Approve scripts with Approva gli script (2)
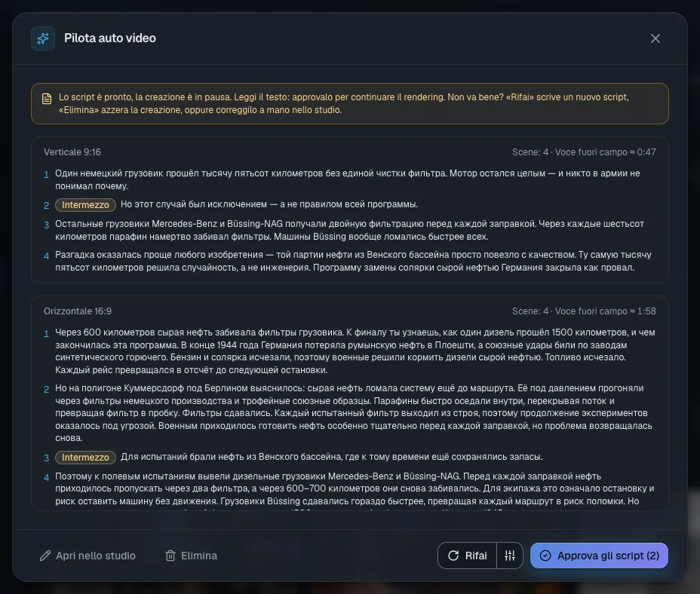This screenshot has width=700, height=594. click(x=599, y=556)
